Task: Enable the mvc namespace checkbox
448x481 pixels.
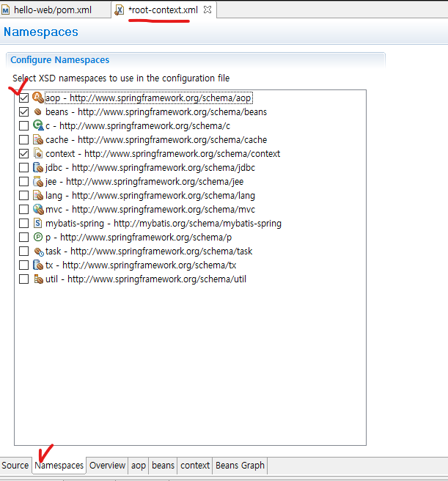Action: point(24,210)
